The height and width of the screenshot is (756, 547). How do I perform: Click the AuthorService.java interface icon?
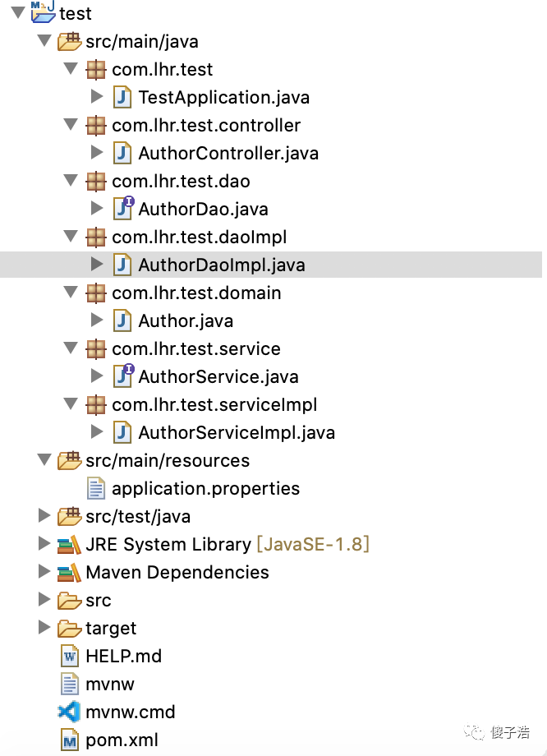[123, 376]
